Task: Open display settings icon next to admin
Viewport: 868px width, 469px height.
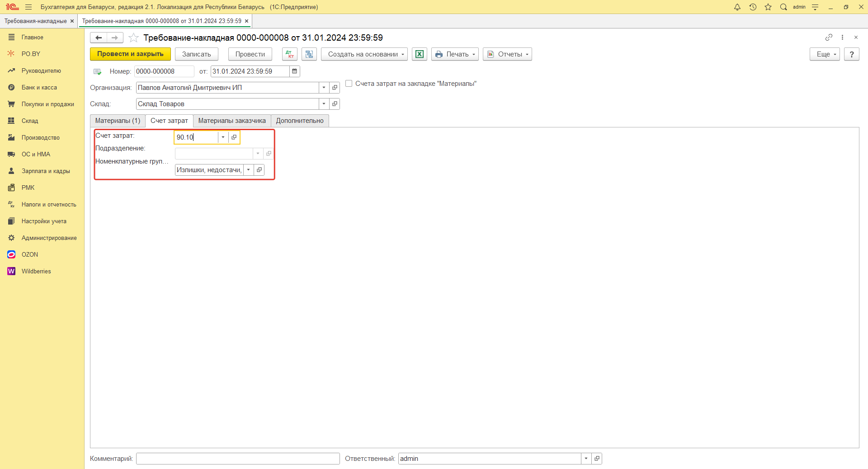Action: tap(815, 7)
